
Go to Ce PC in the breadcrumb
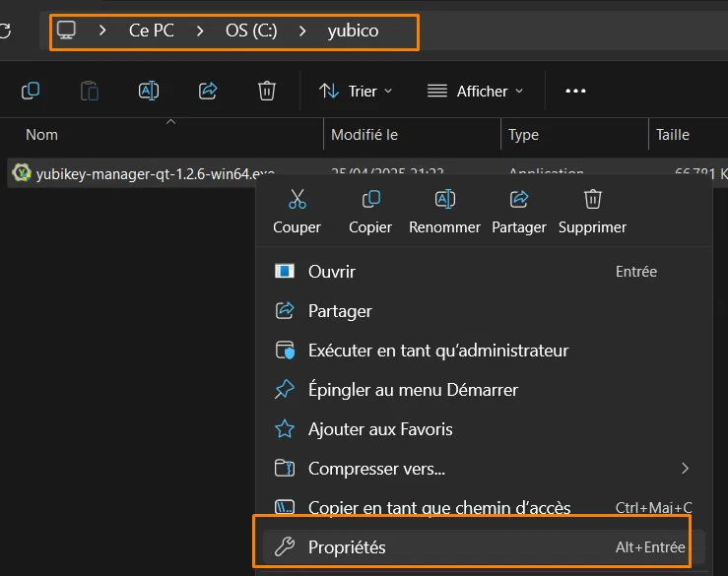[x=152, y=31]
